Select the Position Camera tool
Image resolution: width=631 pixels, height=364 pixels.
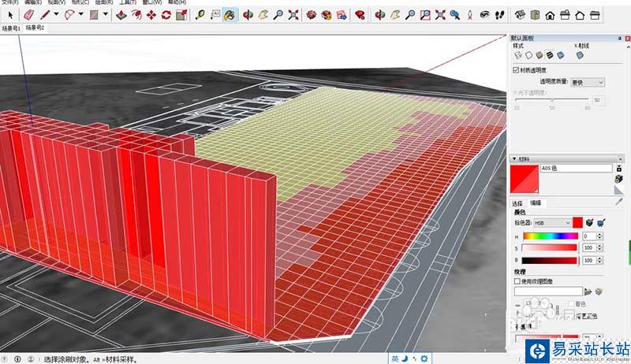tap(470, 15)
